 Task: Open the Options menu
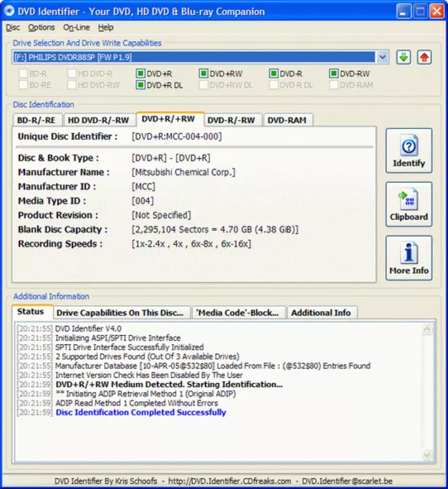[42, 28]
